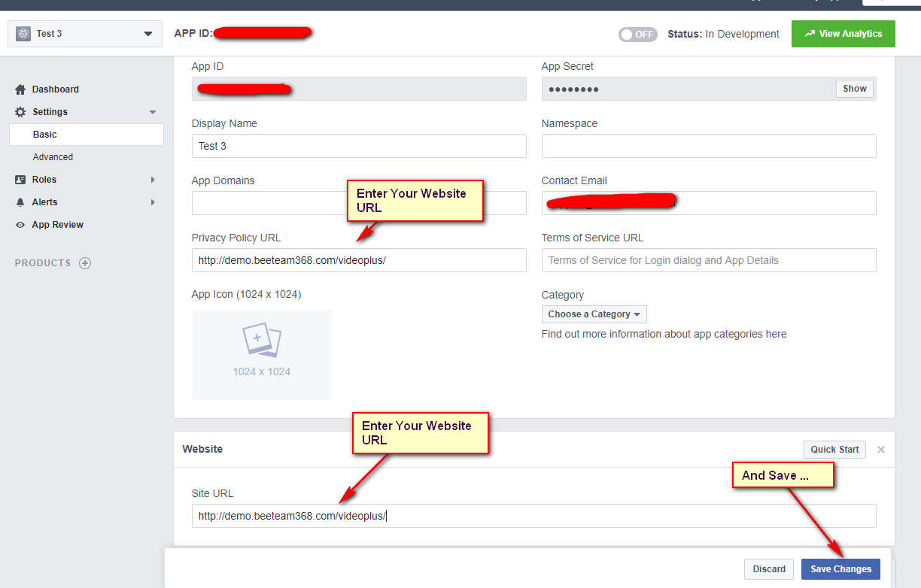Select Basic under Settings
The image size is (921, 588).
[45, 135]
